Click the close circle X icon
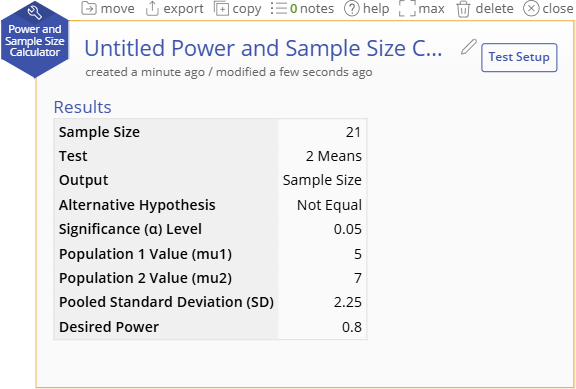The height and width of the screenshot is (389, 576). click(531, 8)
